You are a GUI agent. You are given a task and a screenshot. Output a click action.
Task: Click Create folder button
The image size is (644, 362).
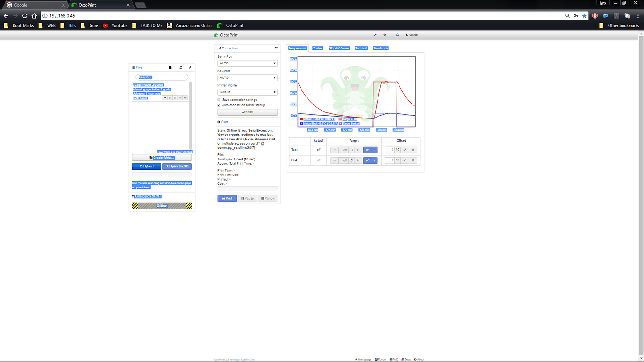[161, 158]
